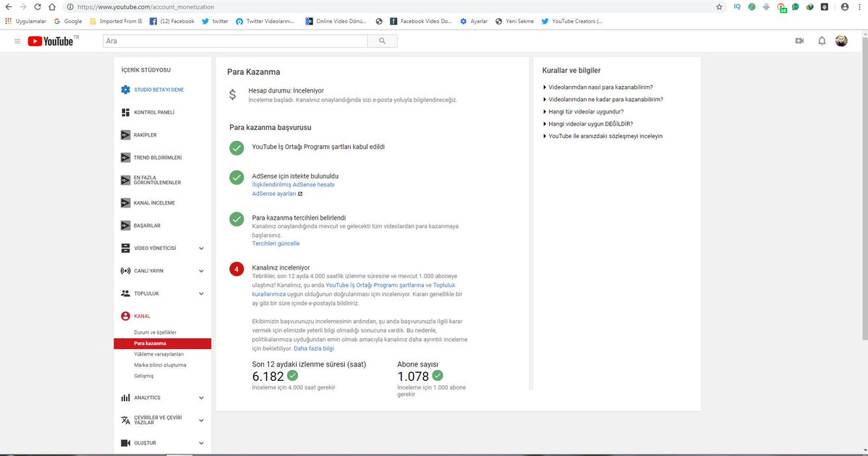Go to the YouTube home logo
The width and height of the screenshot is (868, 456).
(x=52, y=41)
